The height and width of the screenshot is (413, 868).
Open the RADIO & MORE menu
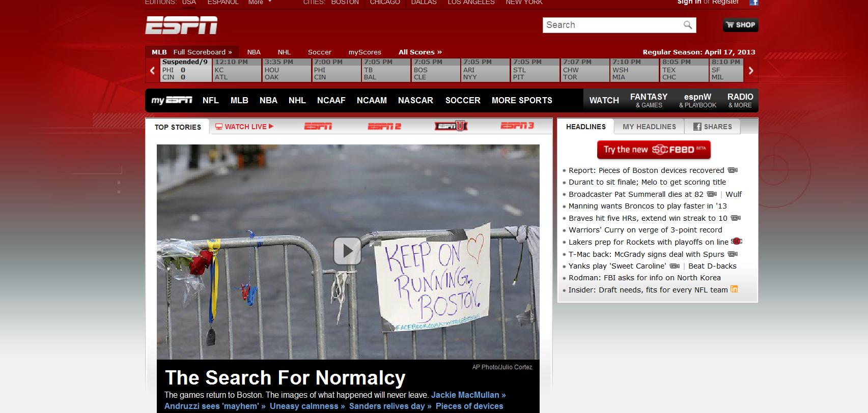[x=740, y=100]
